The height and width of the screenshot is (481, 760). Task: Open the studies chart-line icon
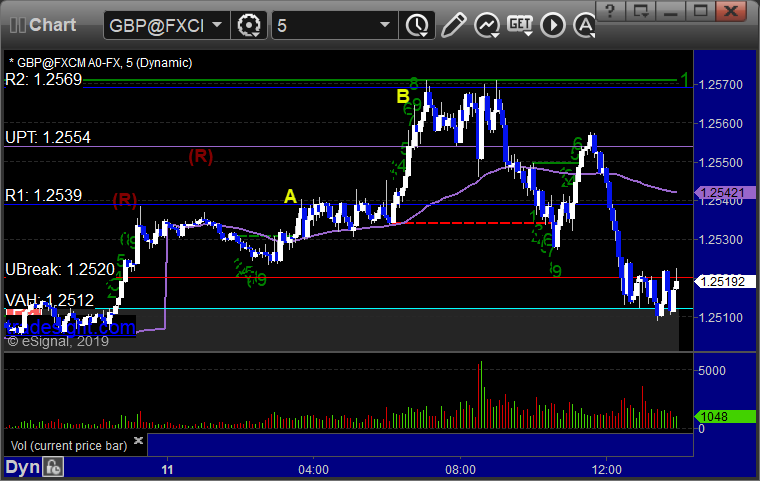coord(487,25)
